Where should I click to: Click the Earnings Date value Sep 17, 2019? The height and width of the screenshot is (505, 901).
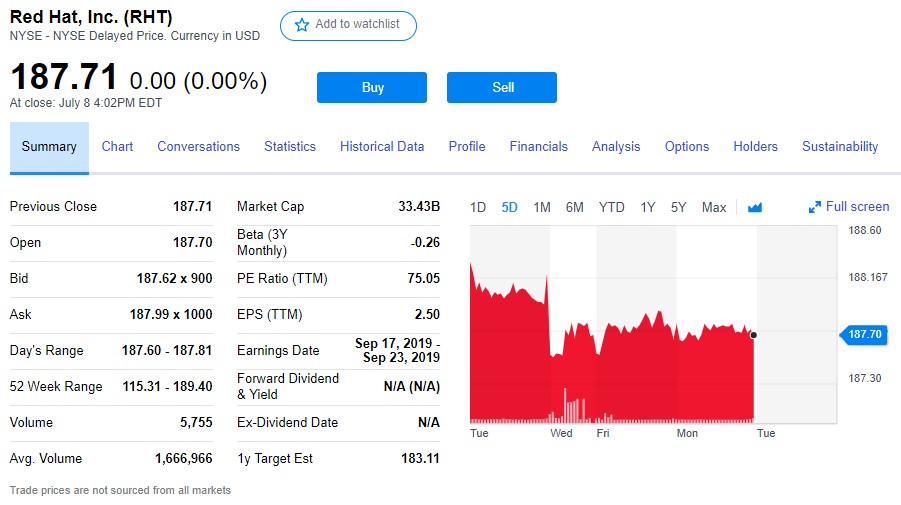(x=397, y=350)
